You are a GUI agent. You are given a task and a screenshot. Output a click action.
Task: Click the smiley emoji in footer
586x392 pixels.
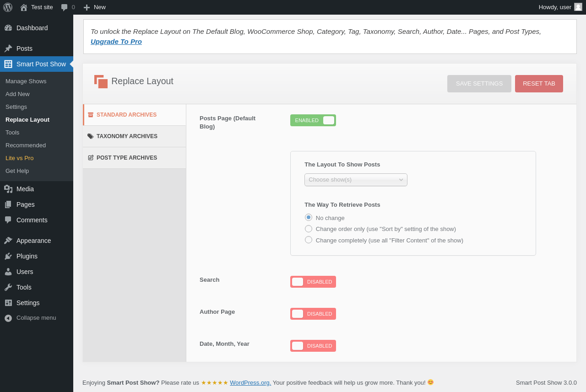(x=430, y=382)
